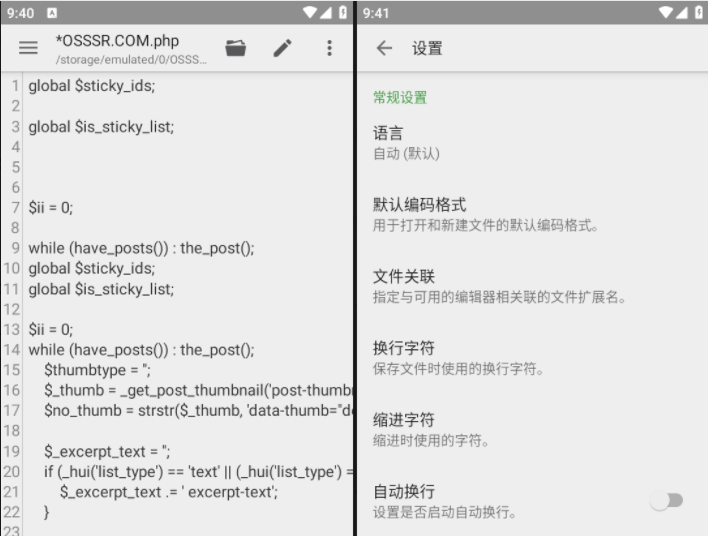This screenshot has width=708, height=536.
Task: Tap the /storage/emulated/0 file path
Action: pos(131,60)
